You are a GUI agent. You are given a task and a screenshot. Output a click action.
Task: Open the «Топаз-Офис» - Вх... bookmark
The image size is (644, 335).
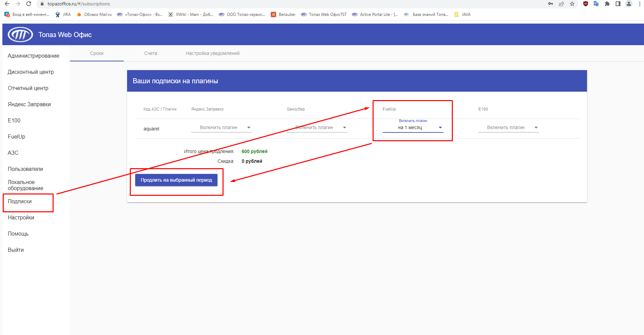point(140,14)
